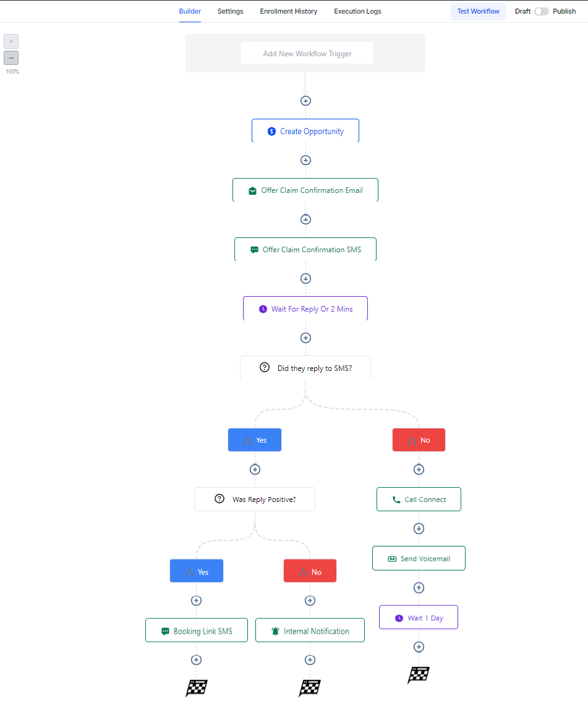The width and height of the screenshot is (588, 714).
Task: Click Test Workflow button
Action: pos(478,11)
